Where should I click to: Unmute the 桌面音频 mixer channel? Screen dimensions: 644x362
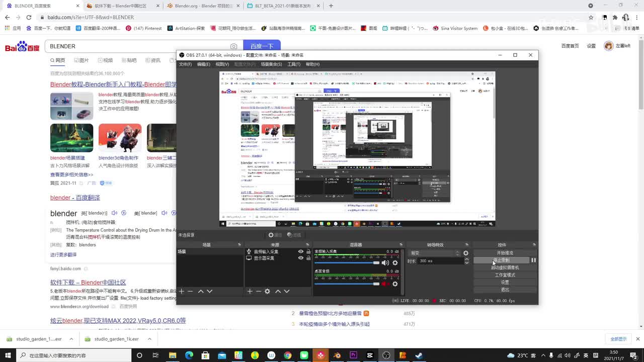385,284
